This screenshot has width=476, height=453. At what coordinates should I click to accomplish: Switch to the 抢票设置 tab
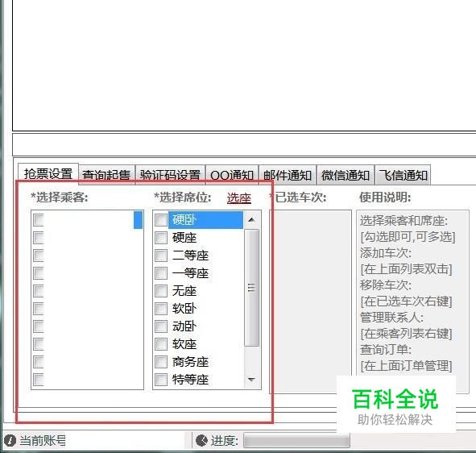point(48,173)
